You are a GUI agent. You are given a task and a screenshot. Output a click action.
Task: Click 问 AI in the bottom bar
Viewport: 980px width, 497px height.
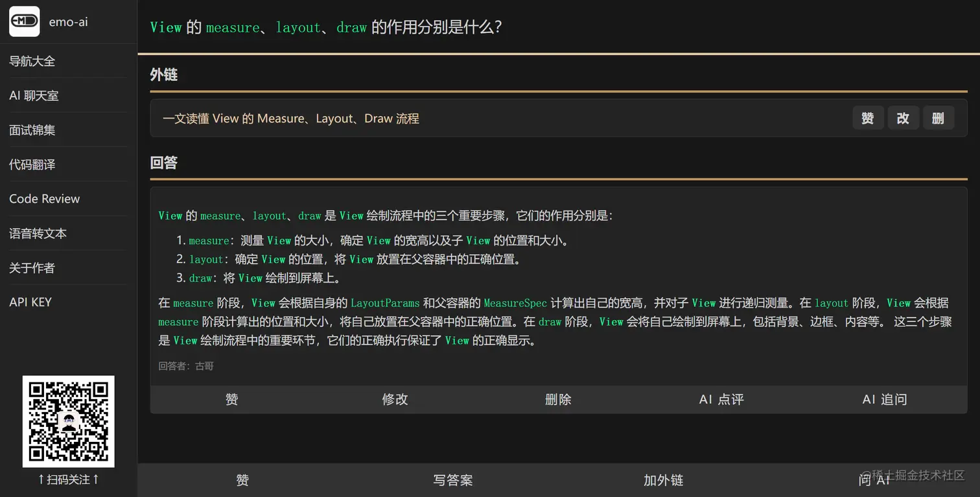(874, 480)
